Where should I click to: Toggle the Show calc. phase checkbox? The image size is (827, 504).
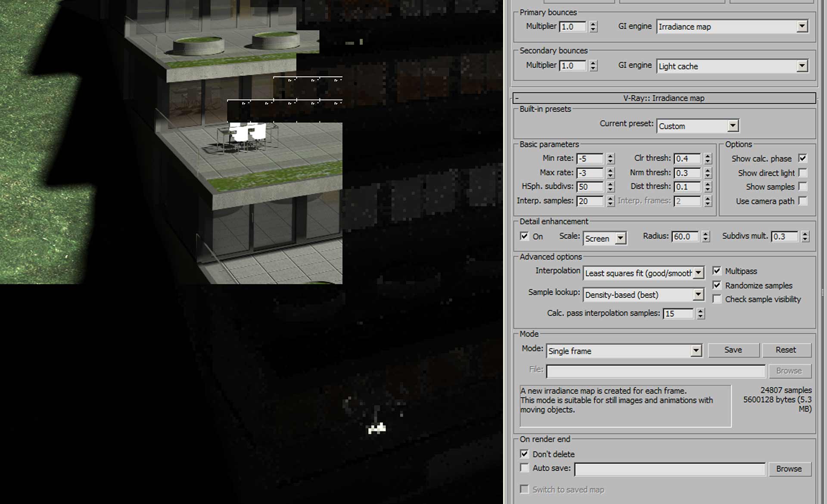pos(802,158)
